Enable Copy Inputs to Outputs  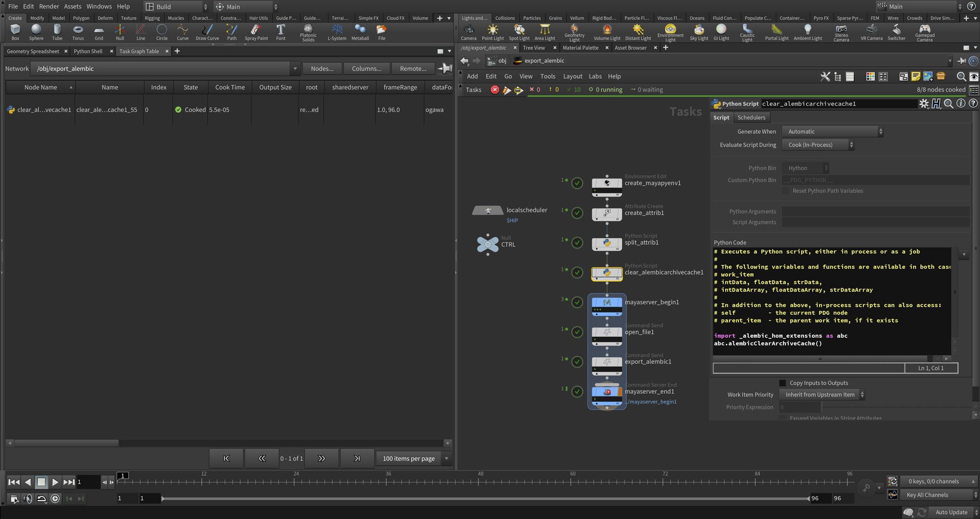[x=782, y=383]
